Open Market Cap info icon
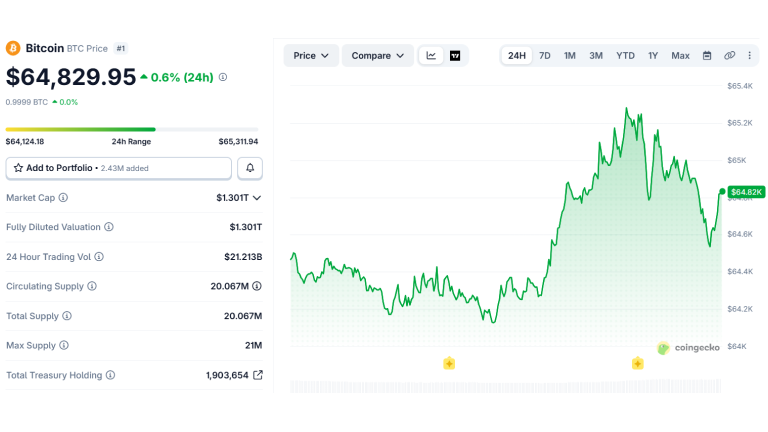This screenshot has height=432, width=768. tap(63, 197)
